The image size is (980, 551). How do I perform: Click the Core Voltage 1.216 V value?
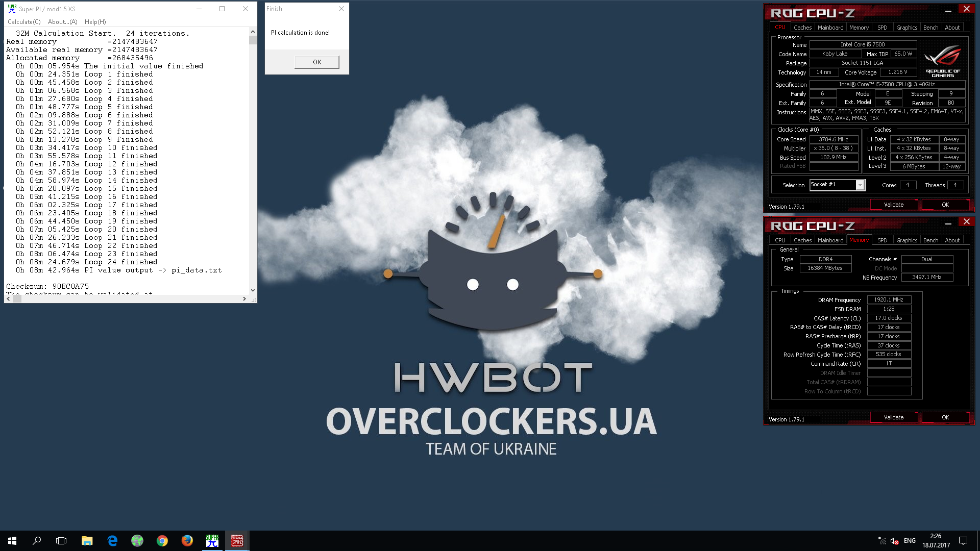[898, 72]
